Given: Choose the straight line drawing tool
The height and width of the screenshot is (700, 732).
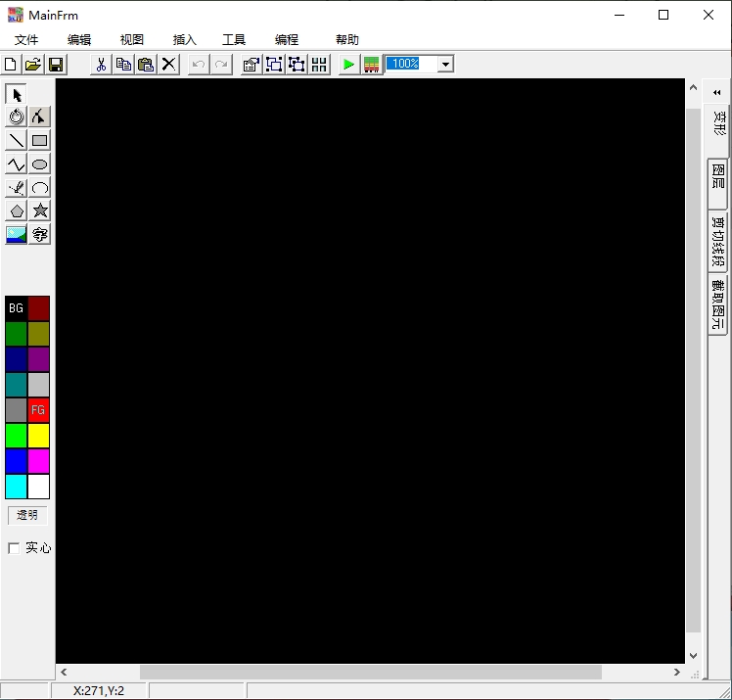Looking at the screenshot, I should (17, 141).
